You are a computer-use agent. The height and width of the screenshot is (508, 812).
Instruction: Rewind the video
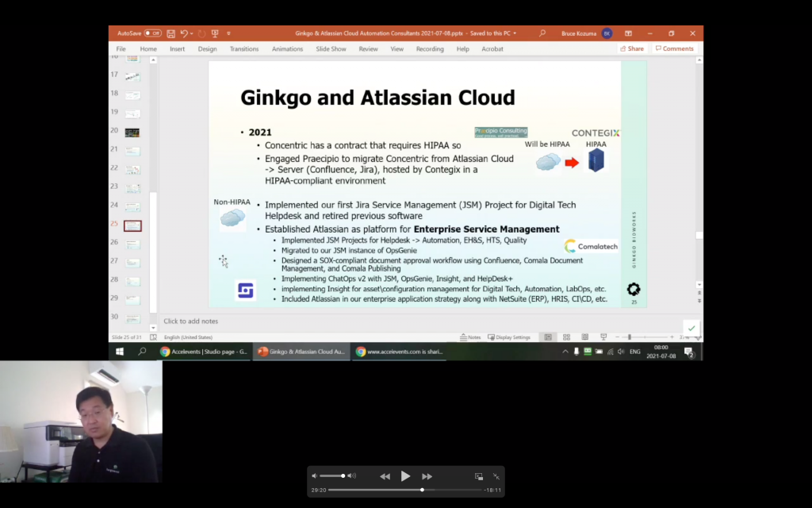385,476
